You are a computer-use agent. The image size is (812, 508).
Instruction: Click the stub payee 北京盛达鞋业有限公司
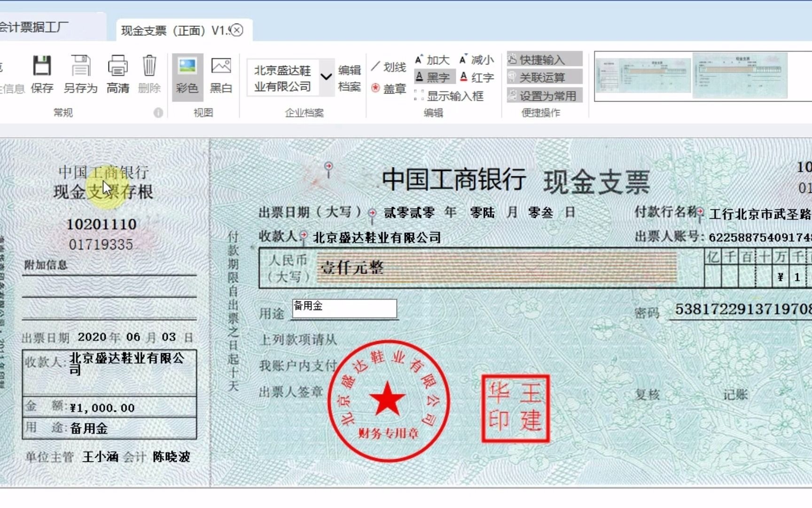(126, 364)
